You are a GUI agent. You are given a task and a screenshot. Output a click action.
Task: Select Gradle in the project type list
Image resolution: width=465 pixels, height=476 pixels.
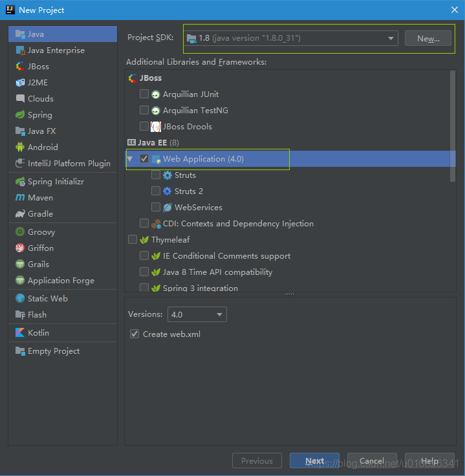click(63, 213)
